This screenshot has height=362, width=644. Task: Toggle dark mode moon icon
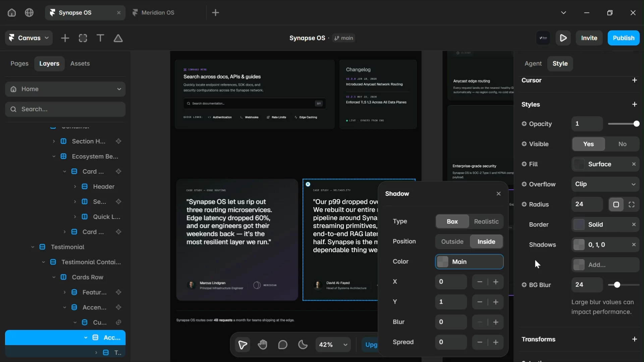[303, 345]
